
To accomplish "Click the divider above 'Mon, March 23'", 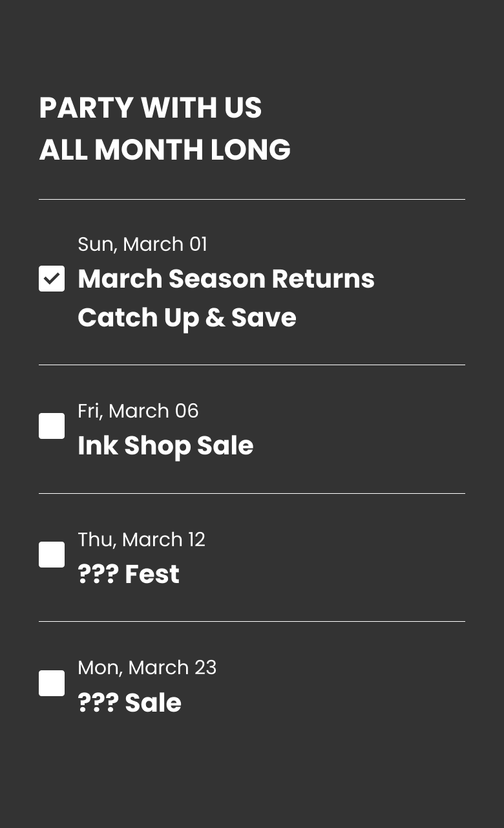I will (252, 622).
